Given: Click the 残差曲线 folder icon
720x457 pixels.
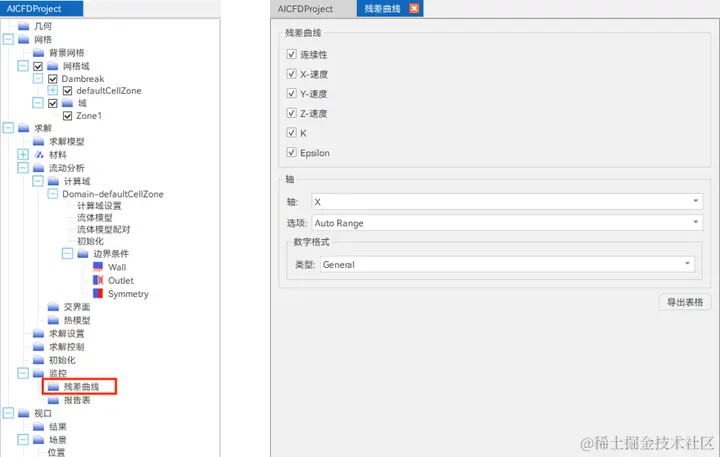Looking at the screenshot, I should pos(53,386).
